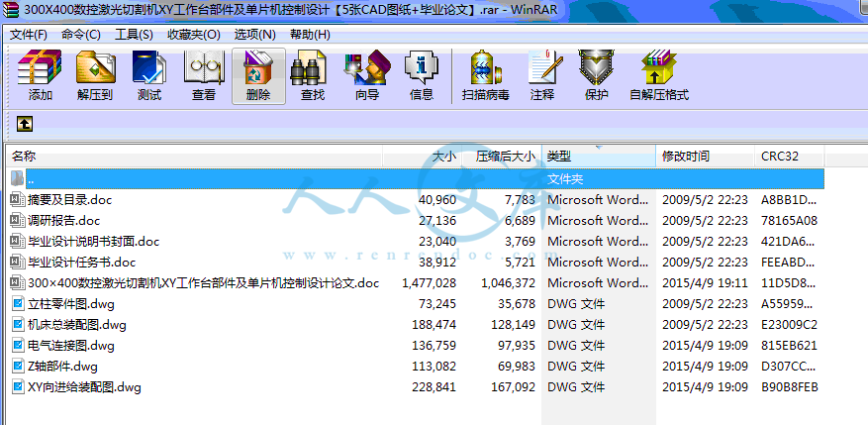Screen dimensions: 868x425
Task: Click CRC32 value E23009C2
Action: click(790, 324)
